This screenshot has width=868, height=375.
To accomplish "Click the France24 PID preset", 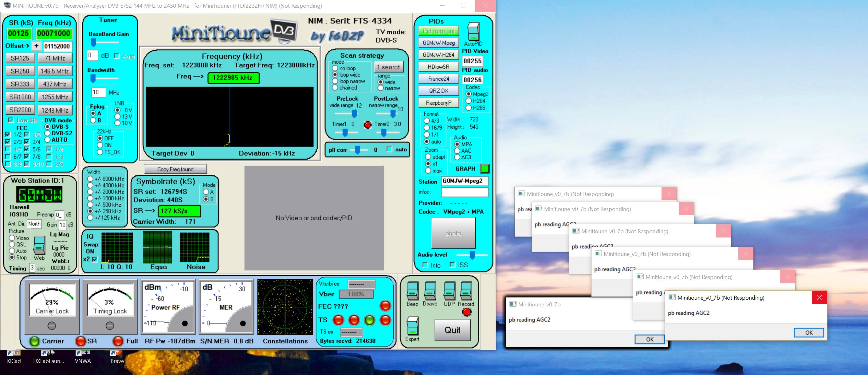I will (438, 78).
